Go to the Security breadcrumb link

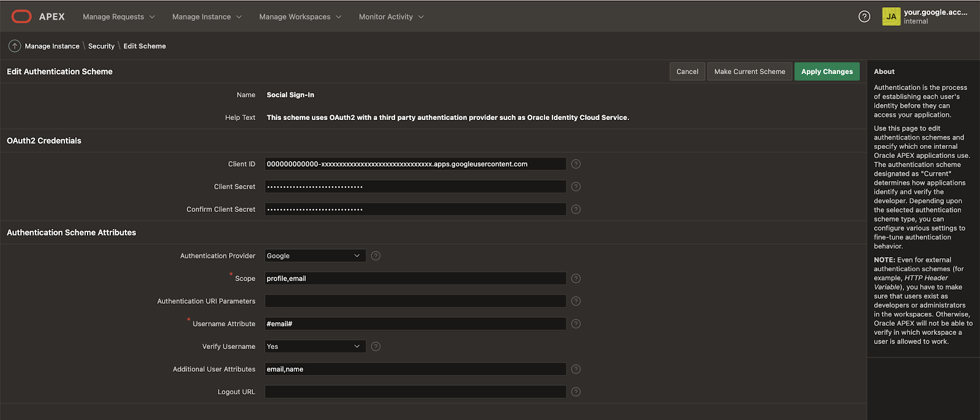pos(101,46)
